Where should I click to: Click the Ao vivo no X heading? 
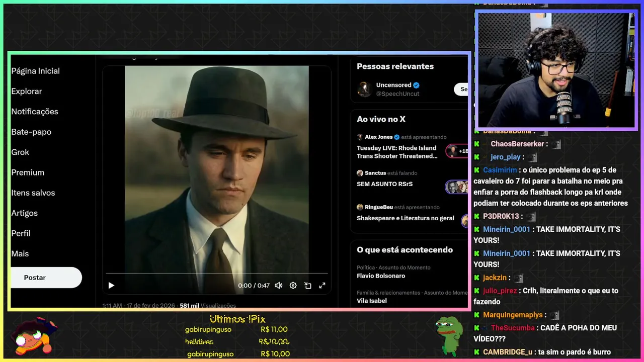tap(381, 119)
